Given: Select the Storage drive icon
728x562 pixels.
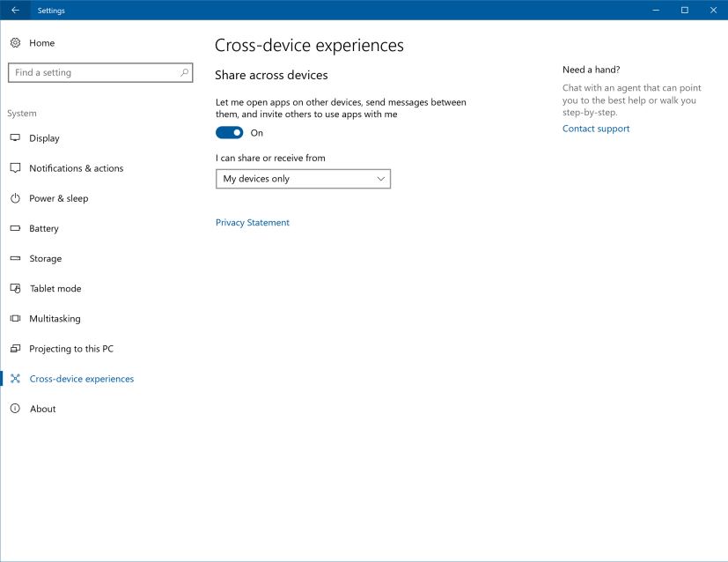Looking at the screenshot, I should point(15,258).
